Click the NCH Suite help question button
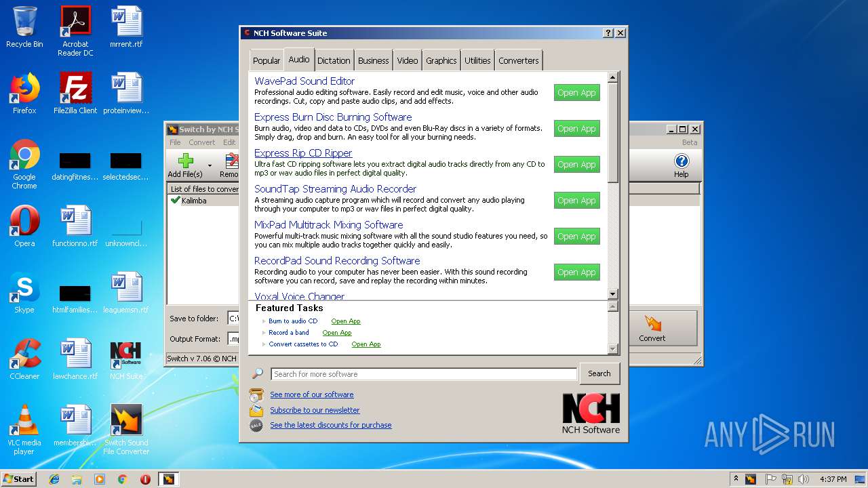Viewport: 868px width, 488px height. 608,33
